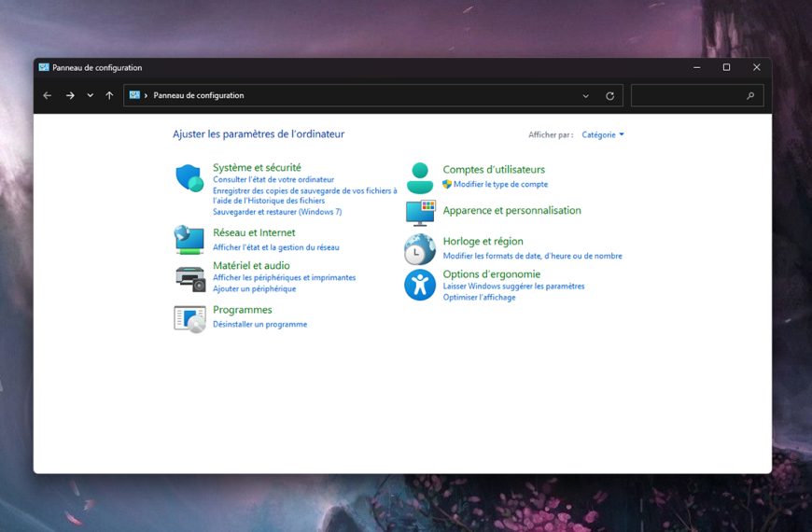This screenshot has width=812, height=532.
Task: Click Ajouter un périphérique link
Action: pyautogui.click(x=254, y=289)
